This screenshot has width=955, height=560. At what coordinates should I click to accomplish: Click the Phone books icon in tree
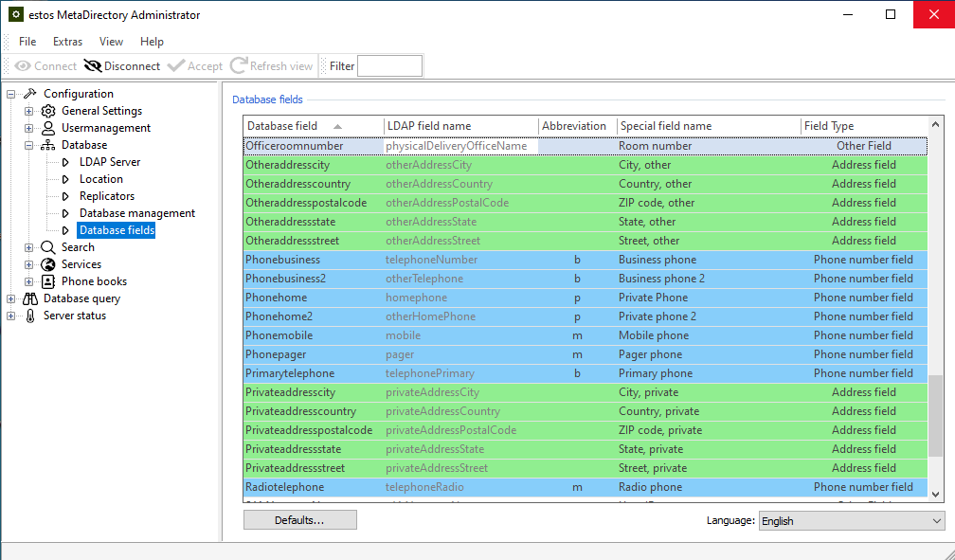click(48, 281)
